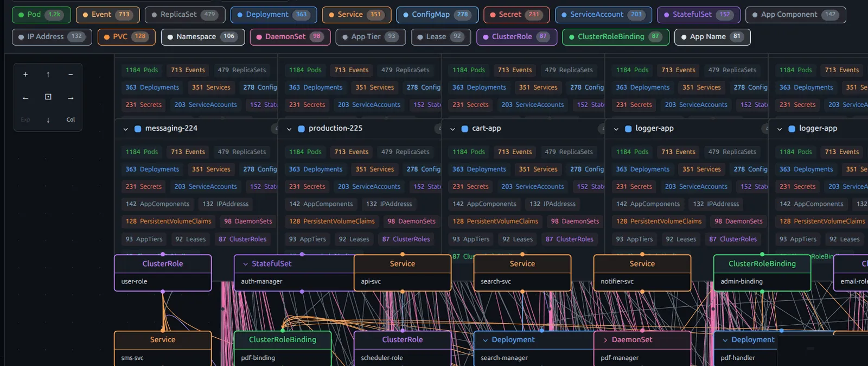Collapse the production-225 namespace group
Viewport: 868px width, 366px height.
(289, 129)
